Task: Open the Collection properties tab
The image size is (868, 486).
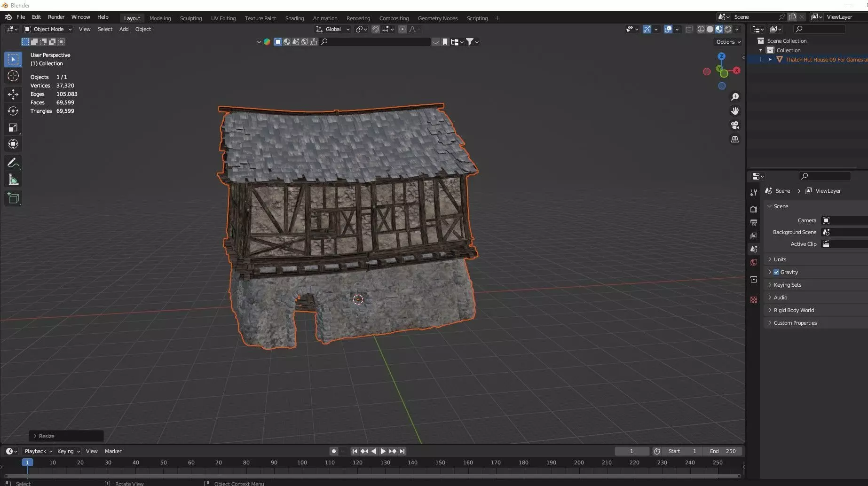Action: click(754, 279)
